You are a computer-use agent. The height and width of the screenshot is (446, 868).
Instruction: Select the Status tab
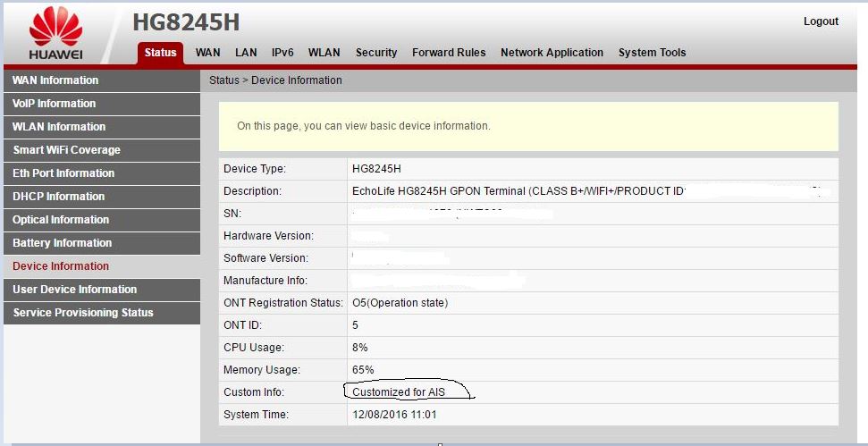[160, 53]
